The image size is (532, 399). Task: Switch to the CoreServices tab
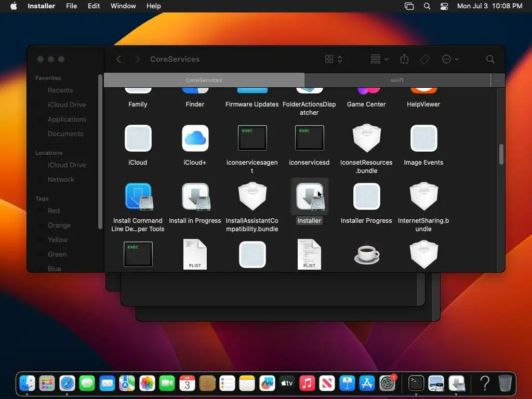click(204, 80)
